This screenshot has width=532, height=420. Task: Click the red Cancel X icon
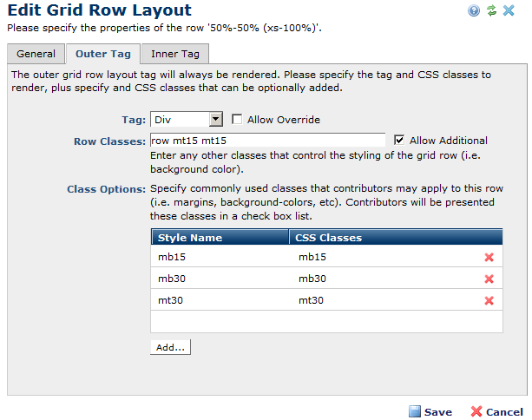tap(476, 411)
